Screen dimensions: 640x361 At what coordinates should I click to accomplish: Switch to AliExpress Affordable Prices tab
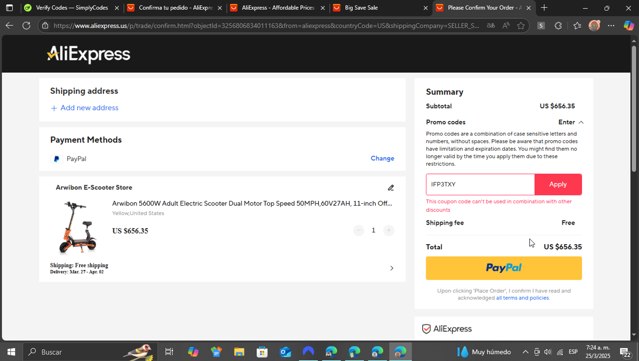(278, 8)
